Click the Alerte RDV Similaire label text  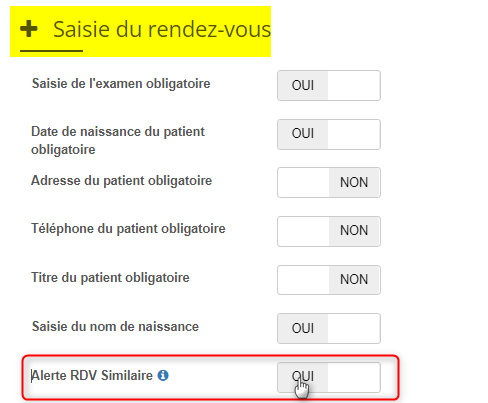(92, 375)
